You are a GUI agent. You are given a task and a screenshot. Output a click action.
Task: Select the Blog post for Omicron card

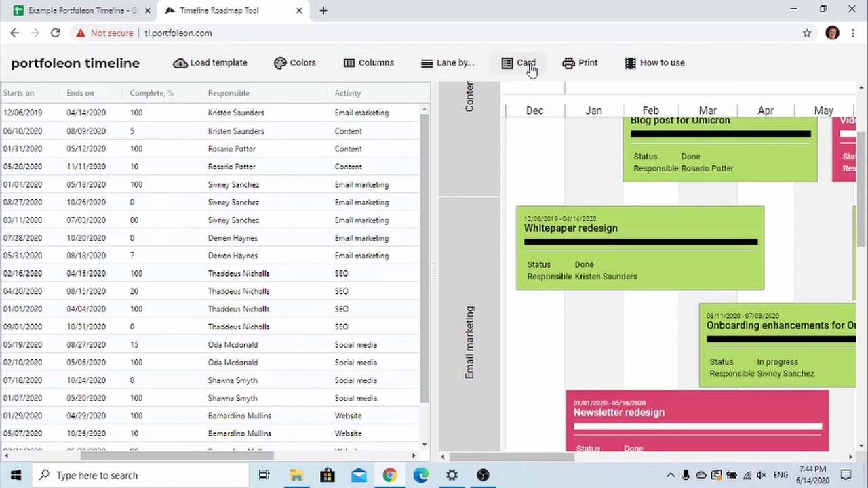tap(720, 149)
